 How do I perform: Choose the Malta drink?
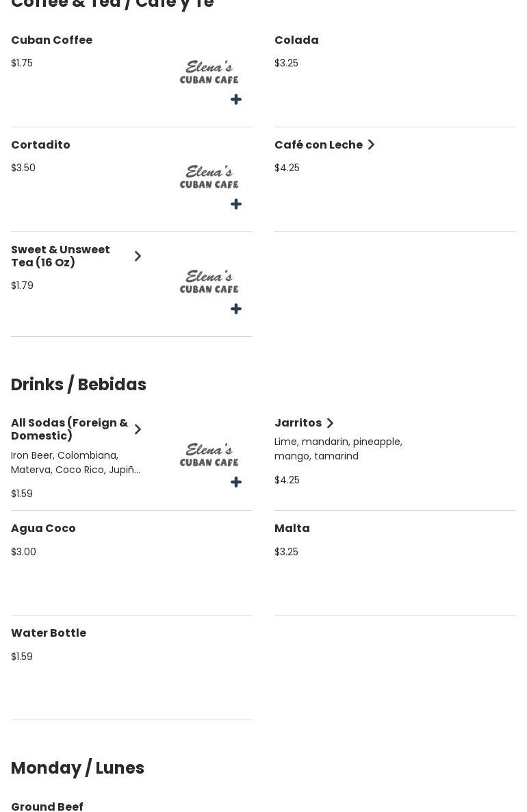tap(292, 529)
